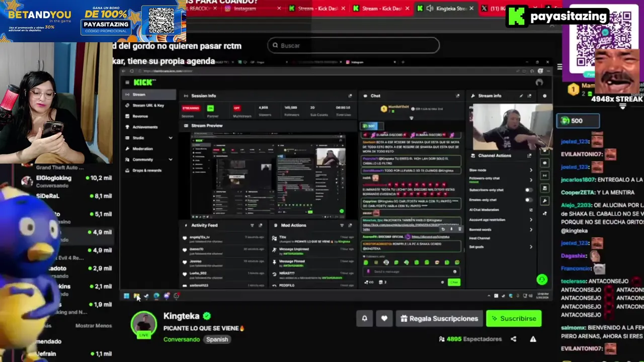Click the green KICK logo in dashboard

coord(144,82)
